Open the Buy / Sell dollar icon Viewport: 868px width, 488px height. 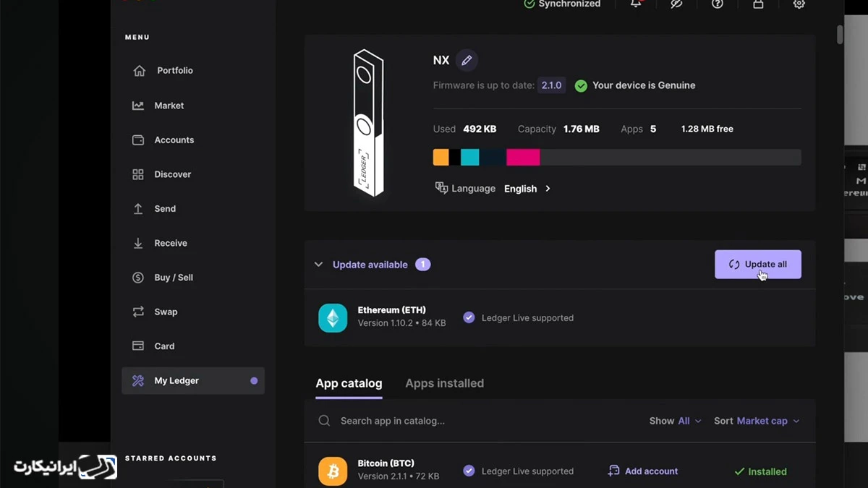coord(138,278)
